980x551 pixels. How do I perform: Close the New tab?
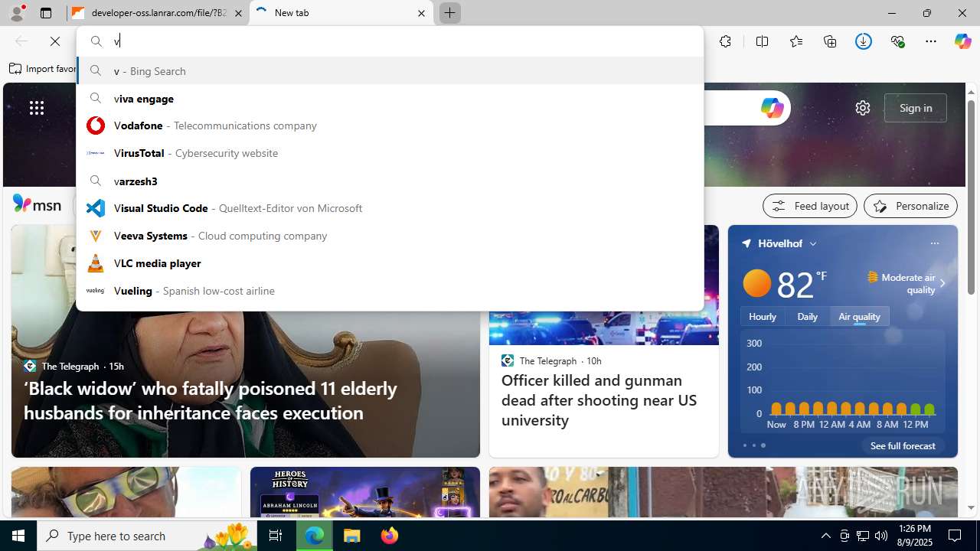click(421, 13)
